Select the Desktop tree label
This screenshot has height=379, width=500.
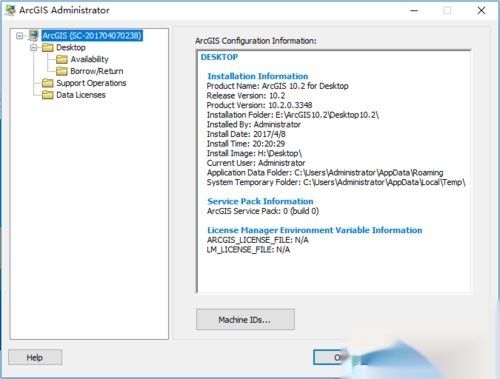click(71, 47)
